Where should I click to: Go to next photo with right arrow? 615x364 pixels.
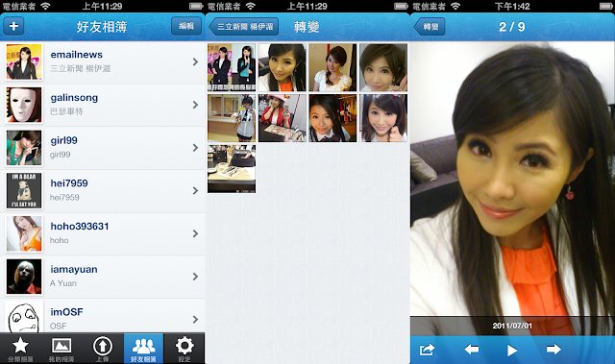click(553, 349)
